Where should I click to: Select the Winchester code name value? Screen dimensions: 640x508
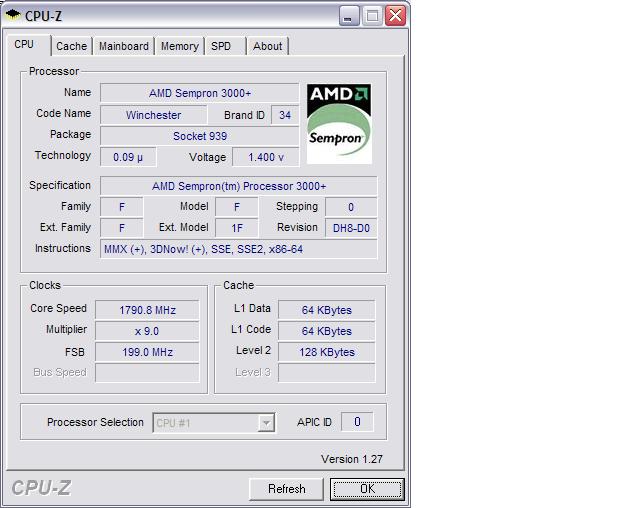click(153, 115)
